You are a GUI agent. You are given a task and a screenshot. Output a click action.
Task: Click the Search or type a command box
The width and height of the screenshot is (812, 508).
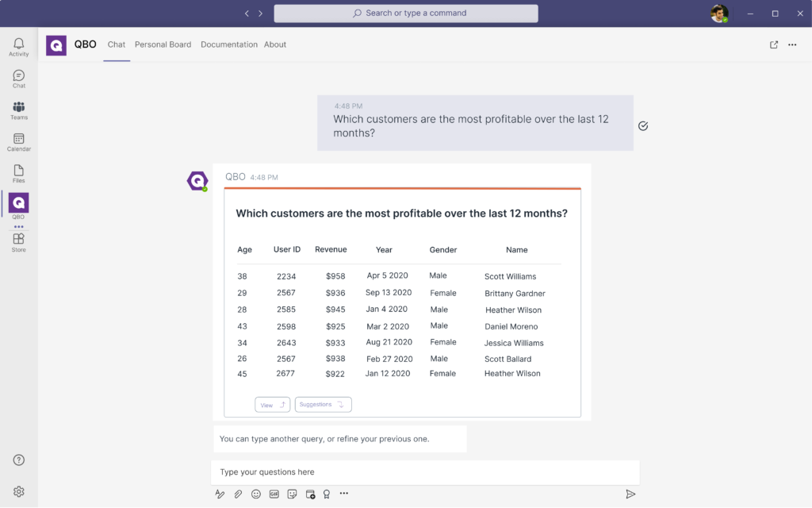[406, 13]
